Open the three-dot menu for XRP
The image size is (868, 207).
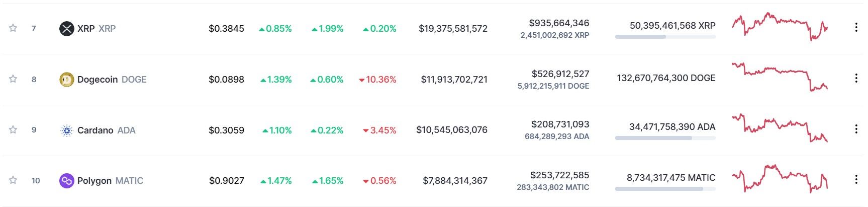tap(856, 27)
